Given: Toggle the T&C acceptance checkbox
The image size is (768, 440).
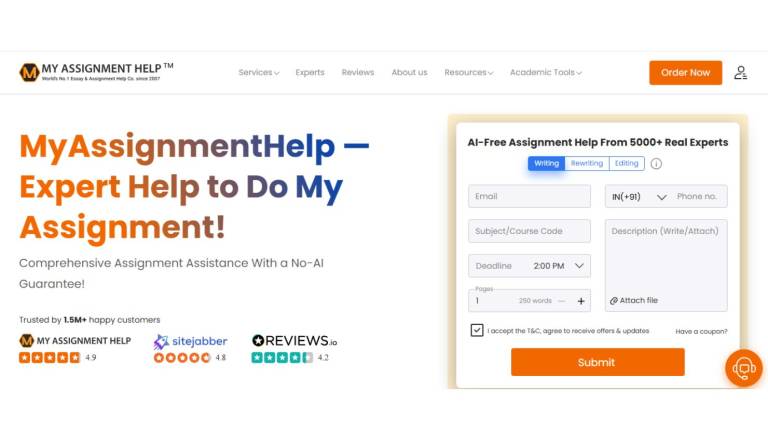Looking at the screenshot, I should tap(477, 330).
